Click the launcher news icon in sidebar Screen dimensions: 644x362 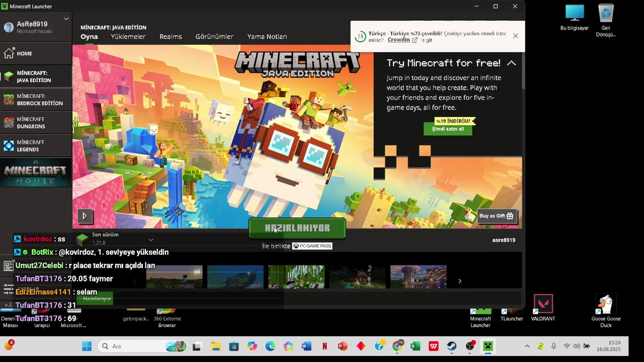point(8,265)
